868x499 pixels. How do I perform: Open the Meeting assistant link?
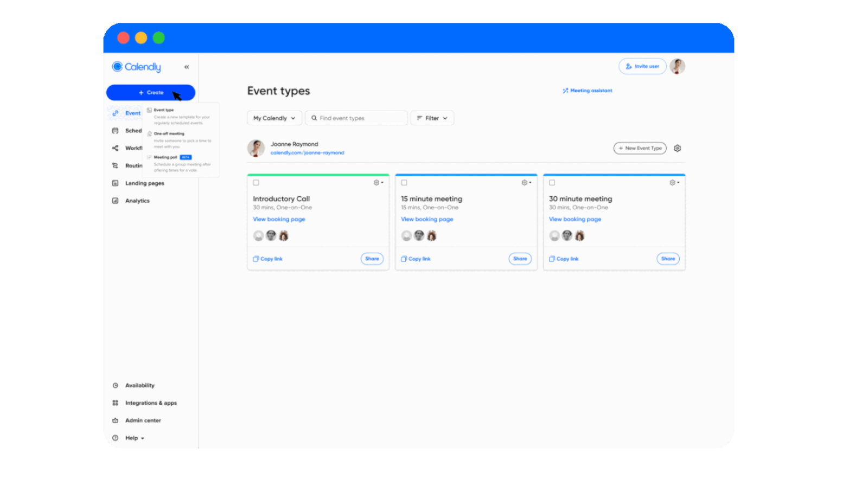pos(588,91)
